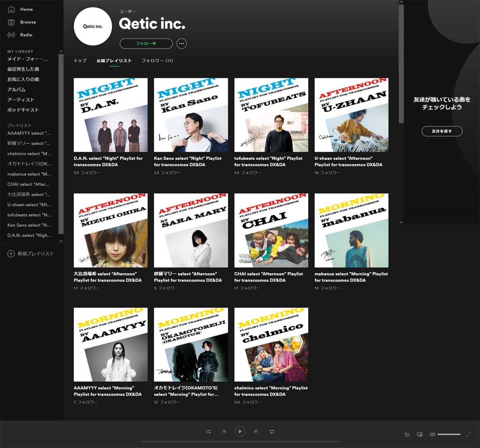Screen dimensions: 480x448
Task: Open U-zhaan Afternoon playlist cover
Action: [352, 115]
